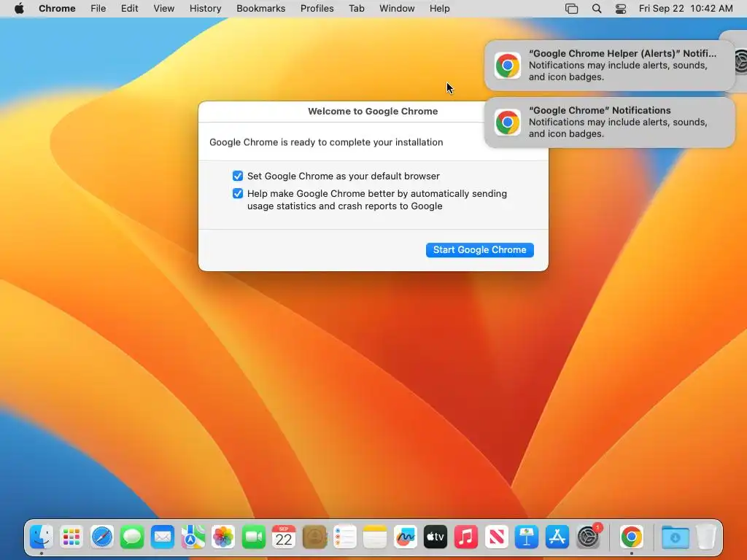The image size is (747, 560).
Task: Open Control Center in menu bar
Action: (621, 9)
